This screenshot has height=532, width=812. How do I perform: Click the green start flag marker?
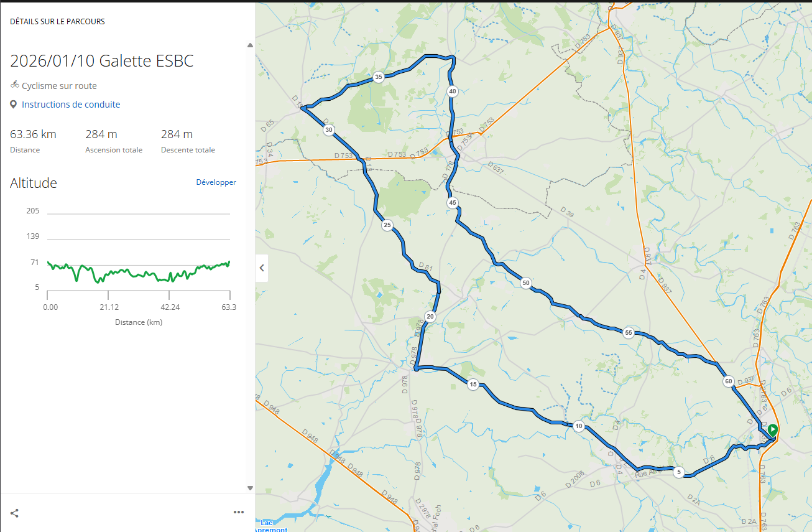(772, 429)
